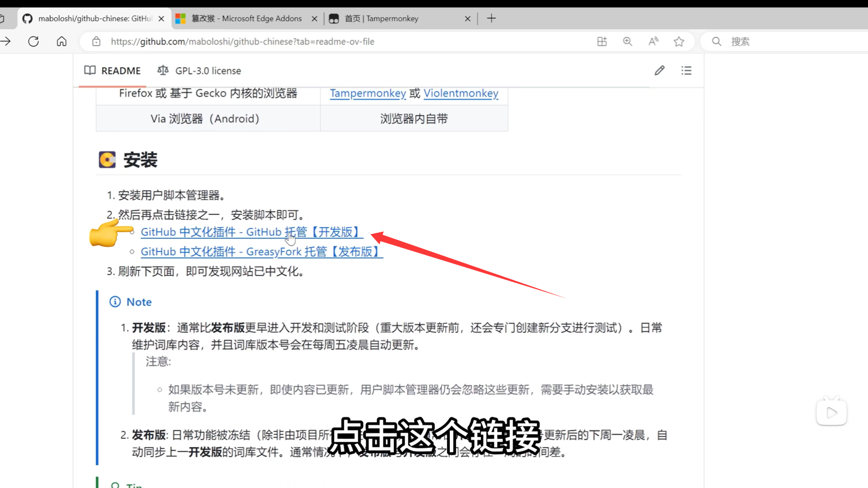Click the read aloud icon

click(653, 42)
